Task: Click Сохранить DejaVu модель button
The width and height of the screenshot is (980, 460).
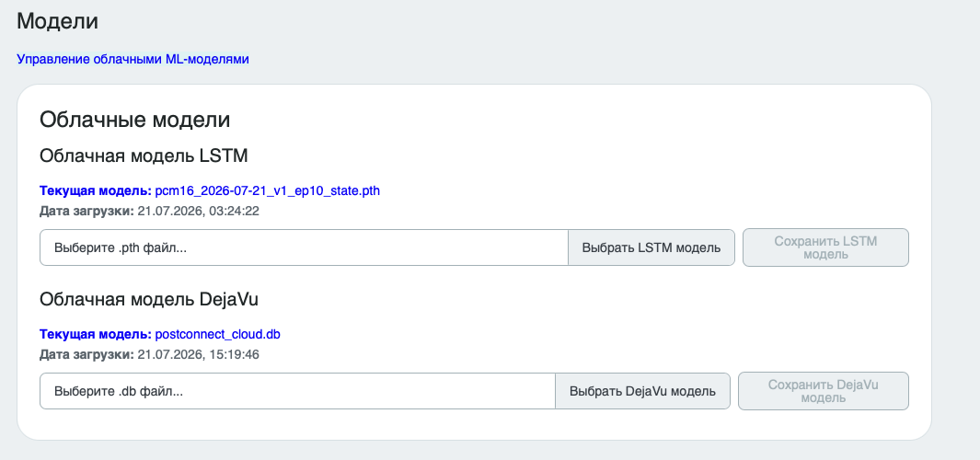Action: click(x=824, y=391)
